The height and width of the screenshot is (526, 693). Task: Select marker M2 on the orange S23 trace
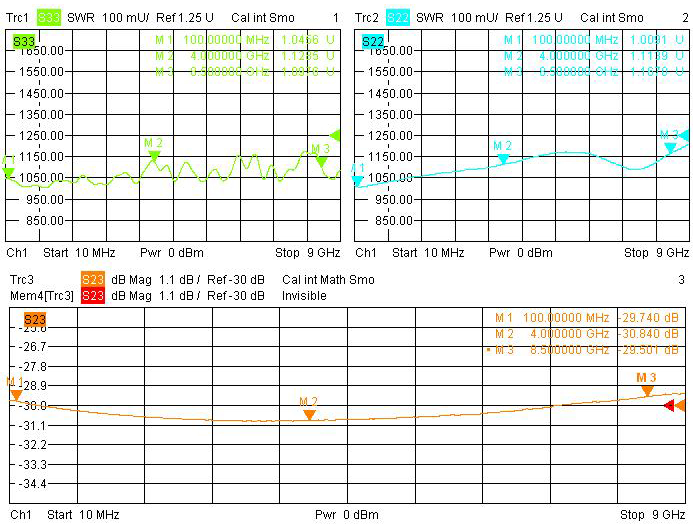tap(310, 413)
